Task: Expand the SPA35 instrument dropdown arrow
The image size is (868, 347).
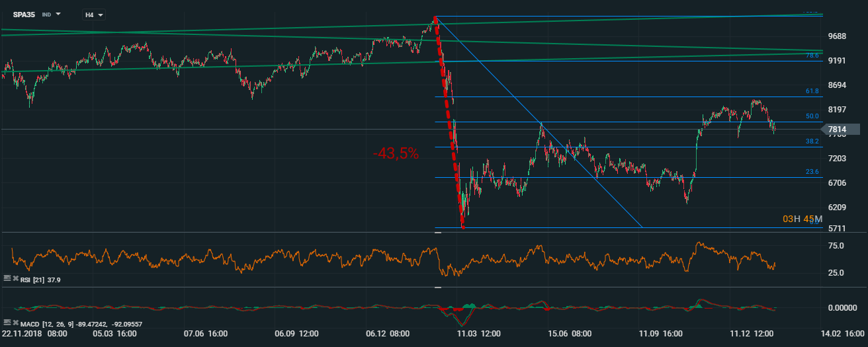Action: coord(58,14)
